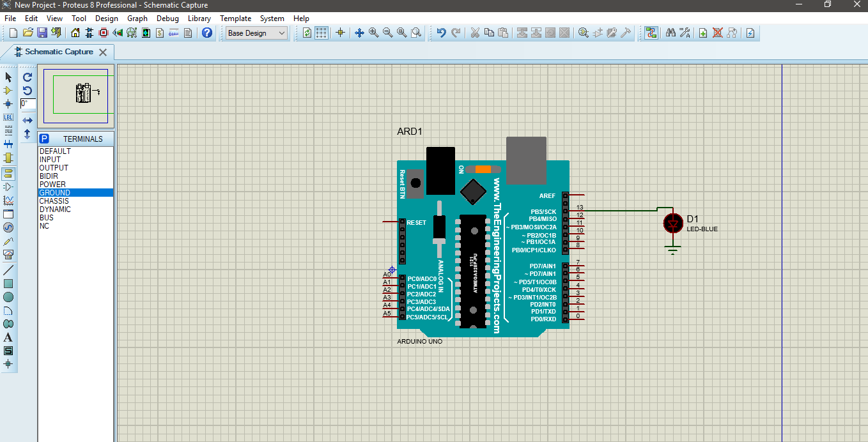Click the blue Help question mark icon
This screenshot has height=442, width=868.
click(206, 33)
